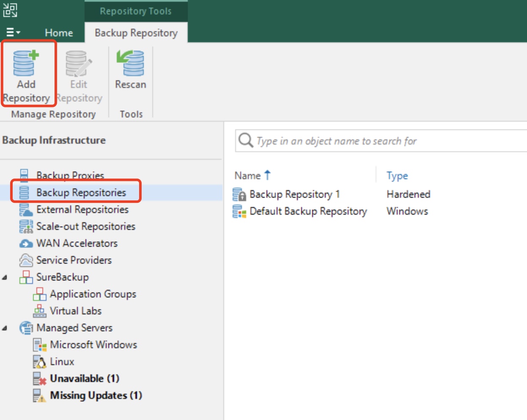Image resolution: width=527 pixels, height=420 pixels.
Task: Sort list by Name column header
Action: [x=248, y=175]
